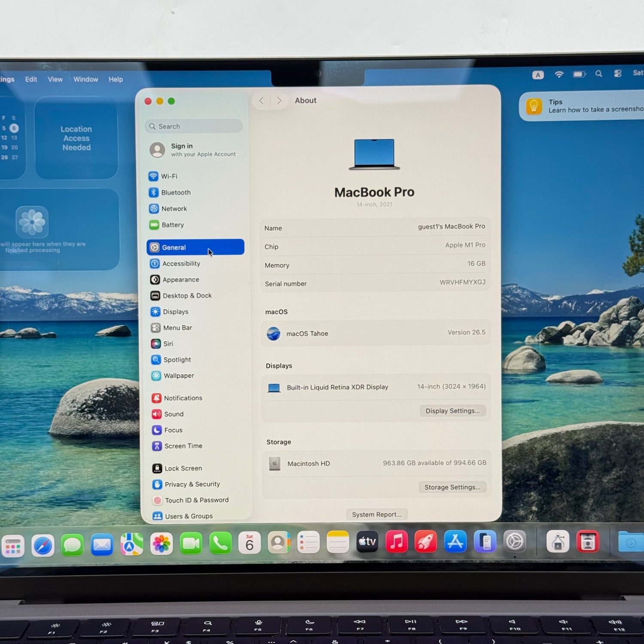
Task: Click the serial number WRVHFMYXGJ
Action: [x=462, y=282]
